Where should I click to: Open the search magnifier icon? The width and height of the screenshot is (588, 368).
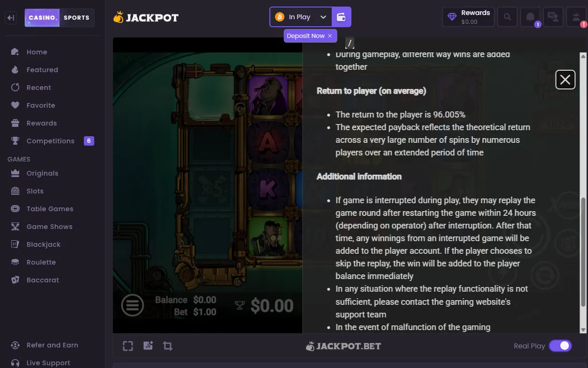[x=507, y=17]
